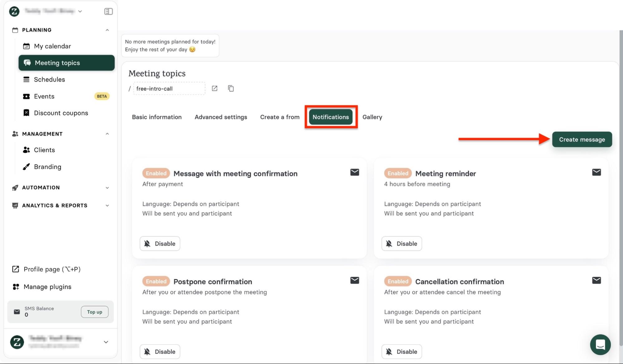Click the free-intro-call slug field

169,89
